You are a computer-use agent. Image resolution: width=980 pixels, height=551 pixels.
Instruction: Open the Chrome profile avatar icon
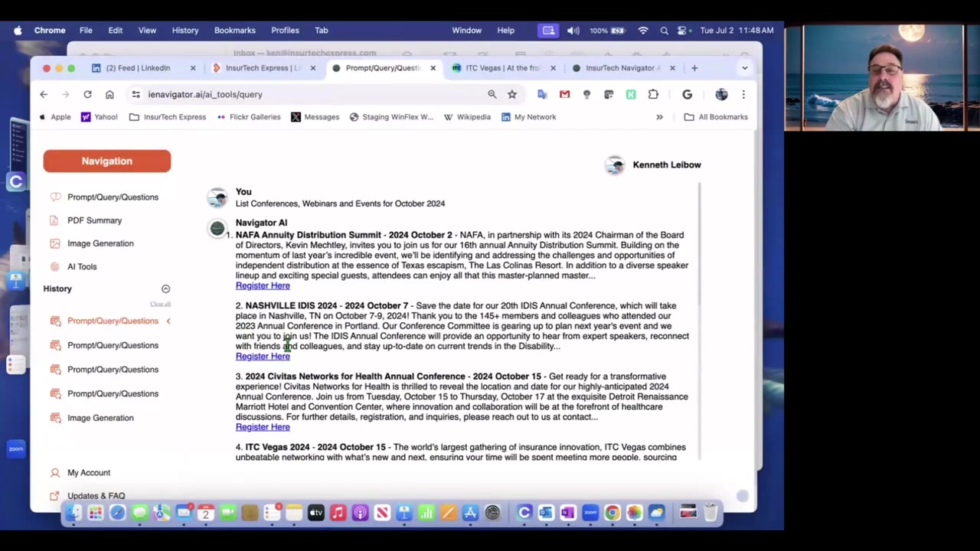721,94
